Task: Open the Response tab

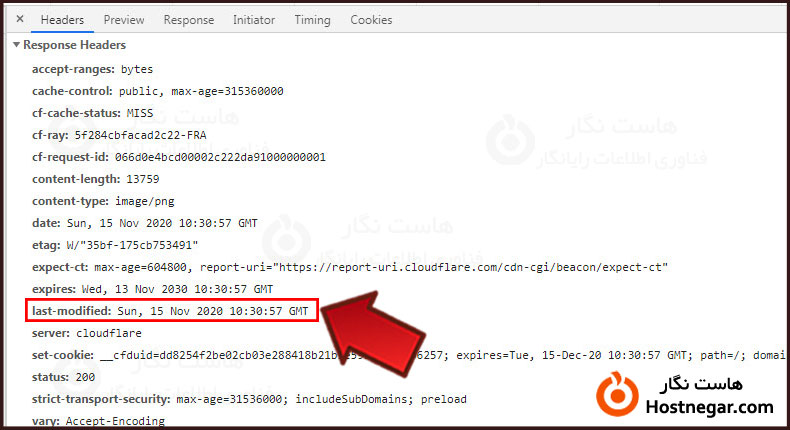Action: 188,20
